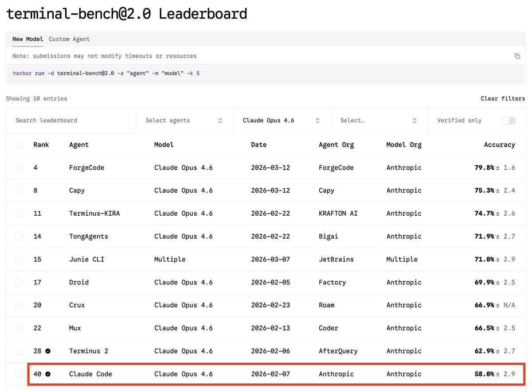The image size is (532, 392).
Task: Click JetBrains agent org cell
Action: pos(336,259)
